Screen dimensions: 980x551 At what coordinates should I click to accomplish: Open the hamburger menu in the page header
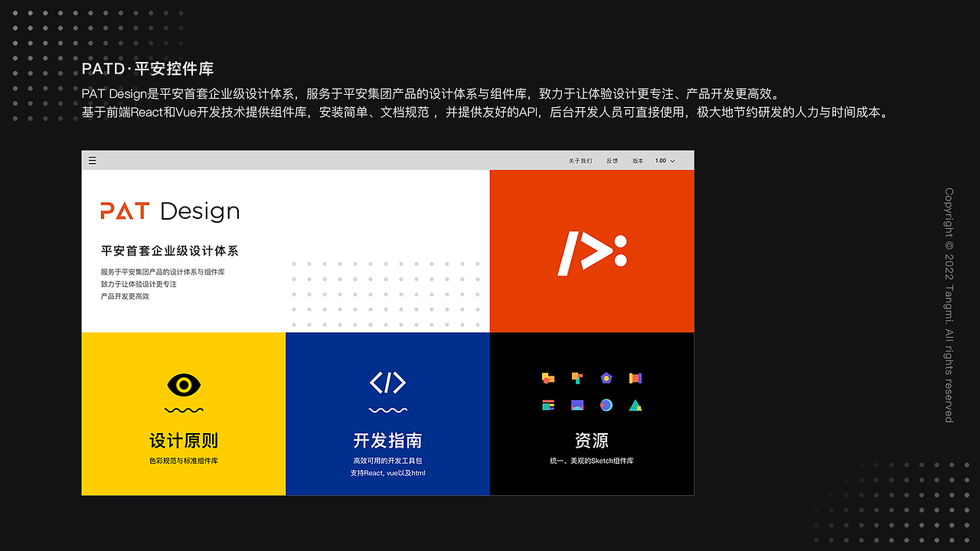tap(93, 161)
